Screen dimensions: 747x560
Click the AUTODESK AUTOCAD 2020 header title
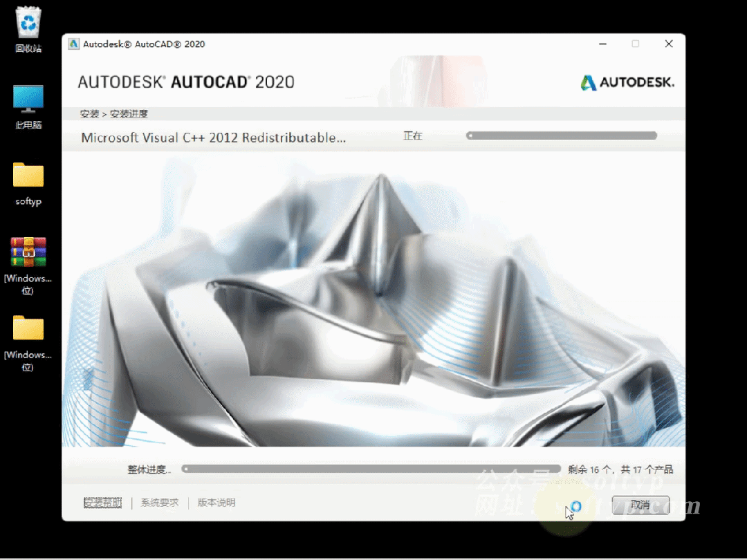click(186, 82)
